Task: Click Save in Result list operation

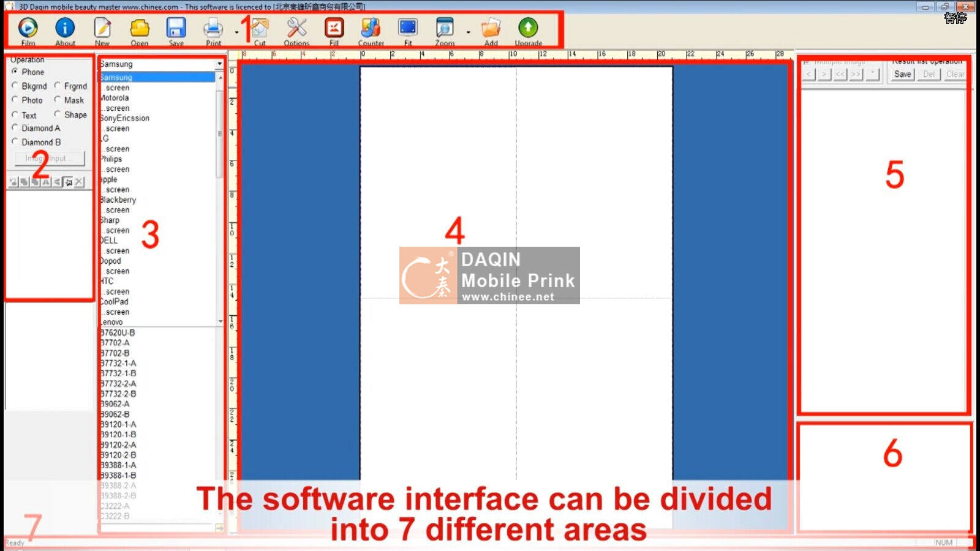Action: click(902, 74)
